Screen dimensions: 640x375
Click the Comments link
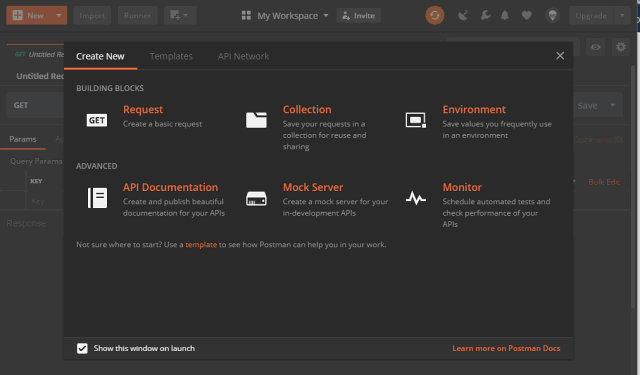(598, 140)
